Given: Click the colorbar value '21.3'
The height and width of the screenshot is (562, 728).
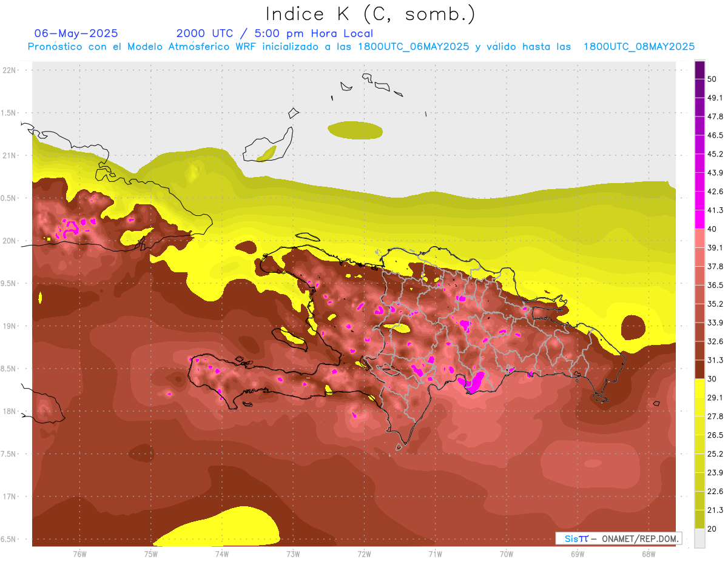Looking at the screenshot, I should 715,510.
